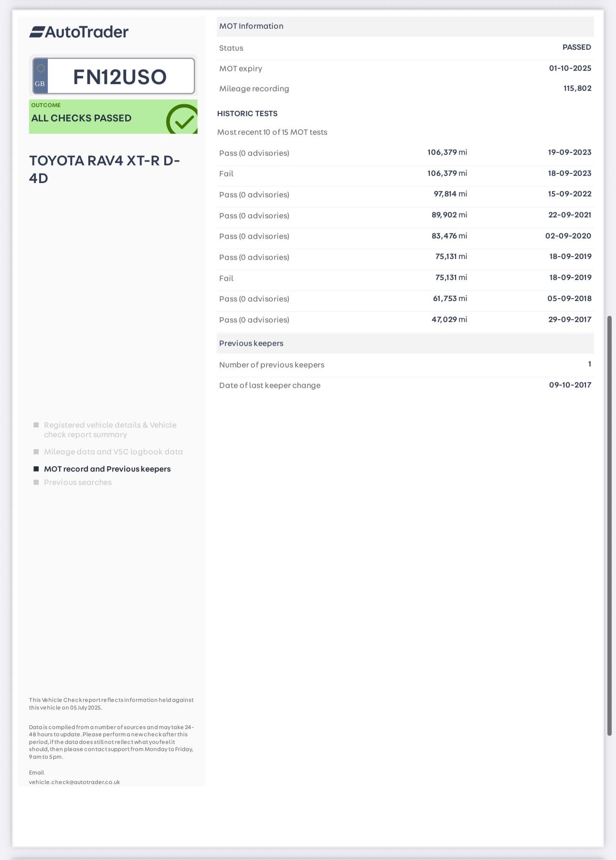The height and width of the screenshot is (860, 616).
Task: Click the FN12USO registration plate
Action: click(114, 76)
